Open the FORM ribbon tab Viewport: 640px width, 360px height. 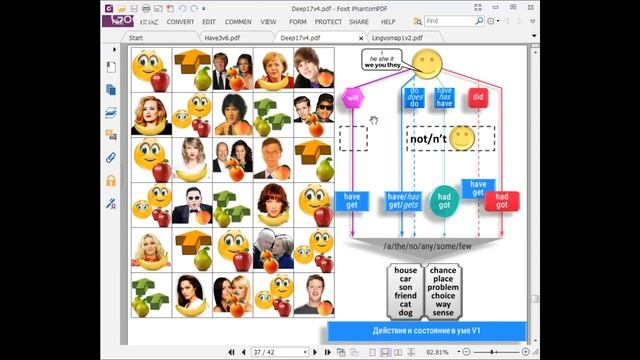pos(298,22)
